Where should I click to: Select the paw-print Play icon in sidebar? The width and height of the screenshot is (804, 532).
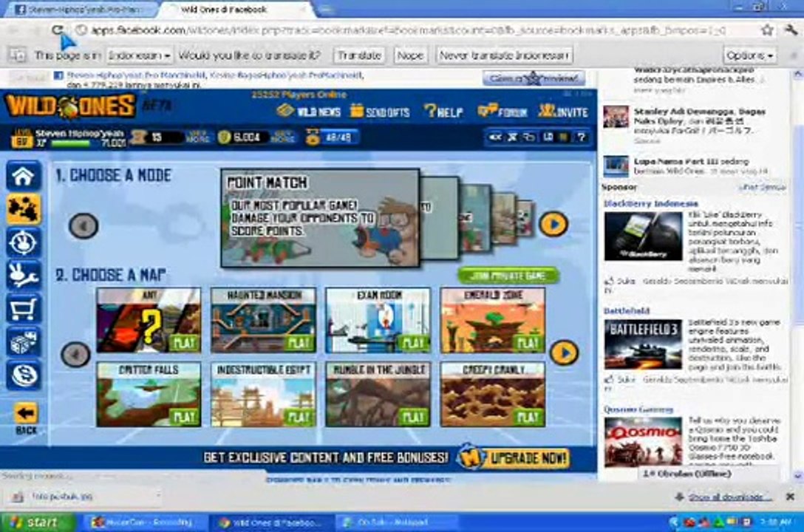click(x=24, y=209)
